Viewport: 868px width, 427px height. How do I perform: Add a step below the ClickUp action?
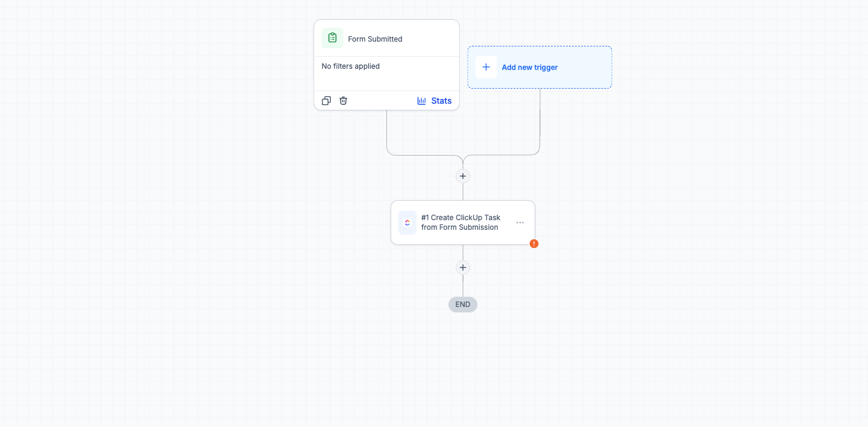click(x=463, y=267)
